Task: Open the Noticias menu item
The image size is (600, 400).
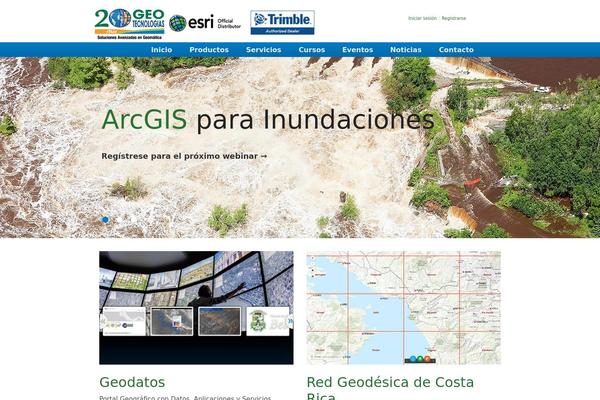Action: click(x=406, y=50)
